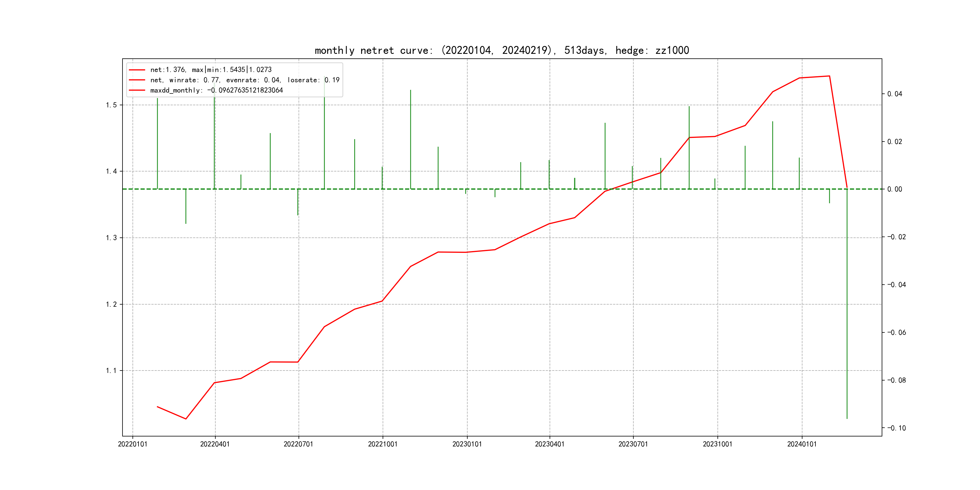Click x-axis label 20231001

click(717, 444)
